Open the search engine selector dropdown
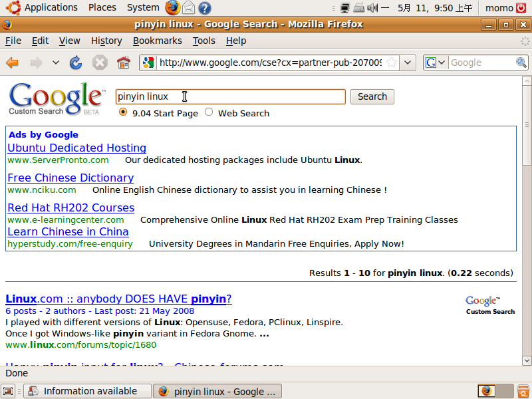This screenshot has width=532, height=399. (x=436, y=63)
